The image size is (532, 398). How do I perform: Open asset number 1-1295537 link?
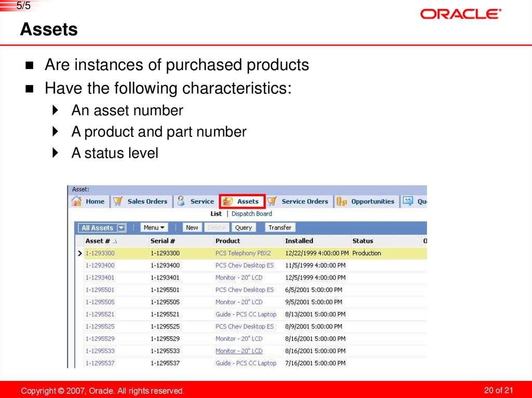point(100,363)
